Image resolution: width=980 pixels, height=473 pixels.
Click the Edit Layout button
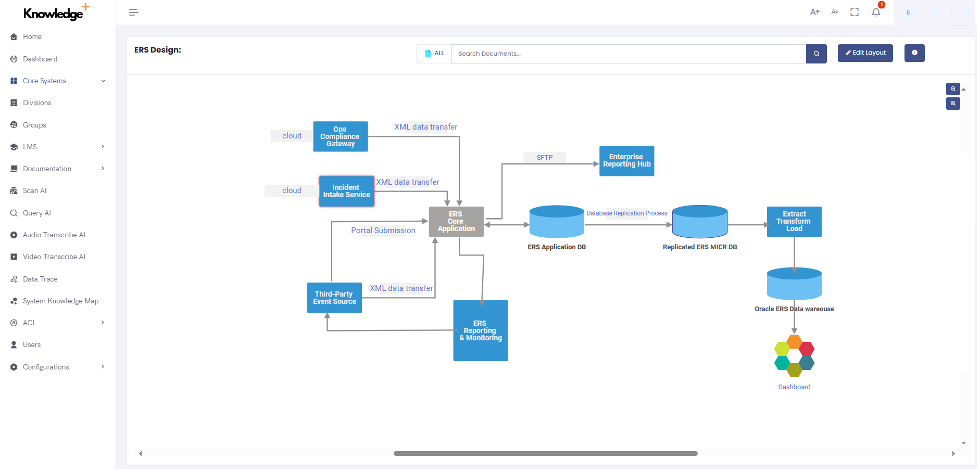pos(865,53)
